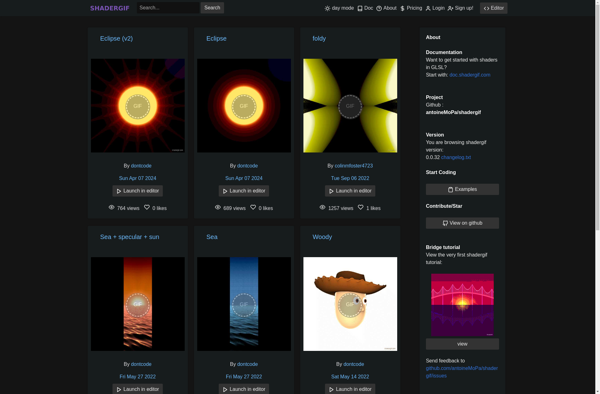This screenshot has width=600, height=394.
Task: Open the Pricing menu item
Action: pyautogui.click(x=411, y=8)
